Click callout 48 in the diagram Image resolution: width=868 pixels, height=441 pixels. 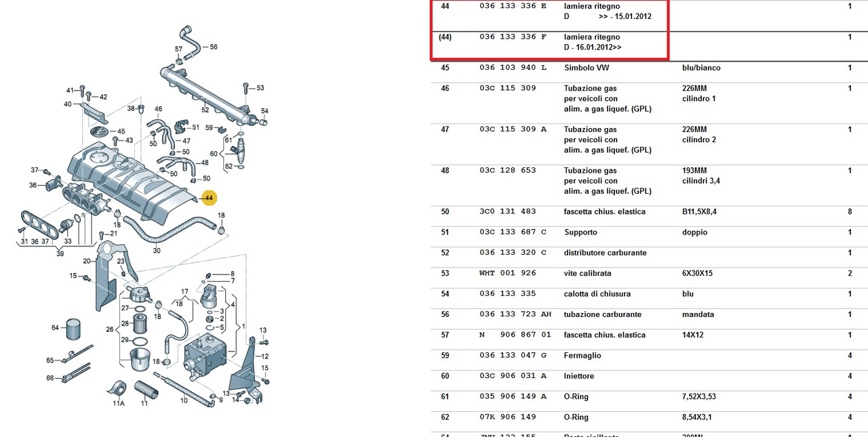click(204, 163)
